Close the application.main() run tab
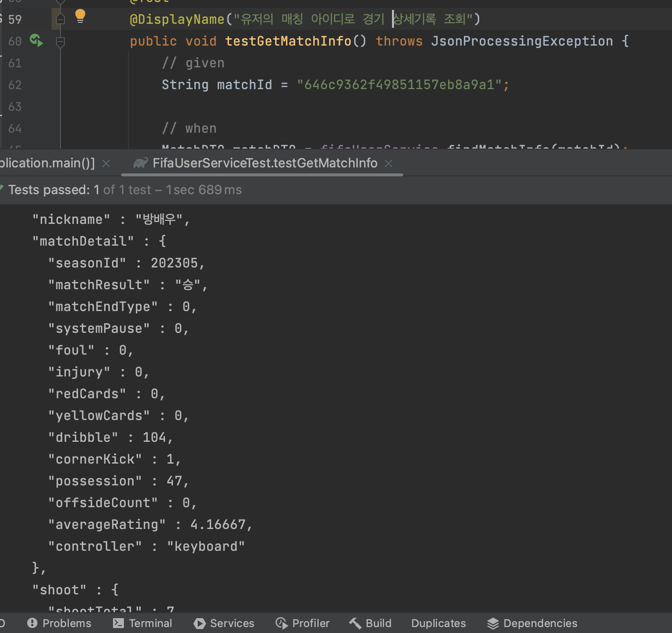Image resolution: width=672 pixels, height=633 pixels. click(106, 163)
